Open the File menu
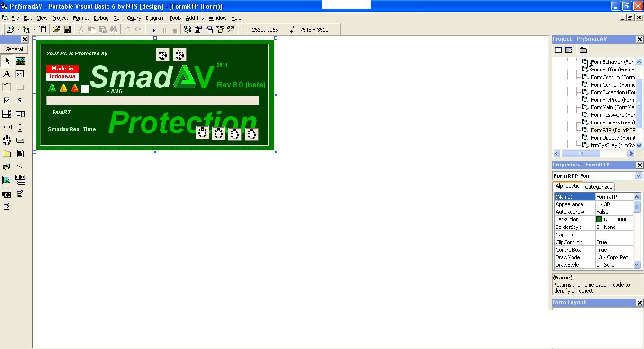This screenshot has width=644, height=349. tap(15, 18)
